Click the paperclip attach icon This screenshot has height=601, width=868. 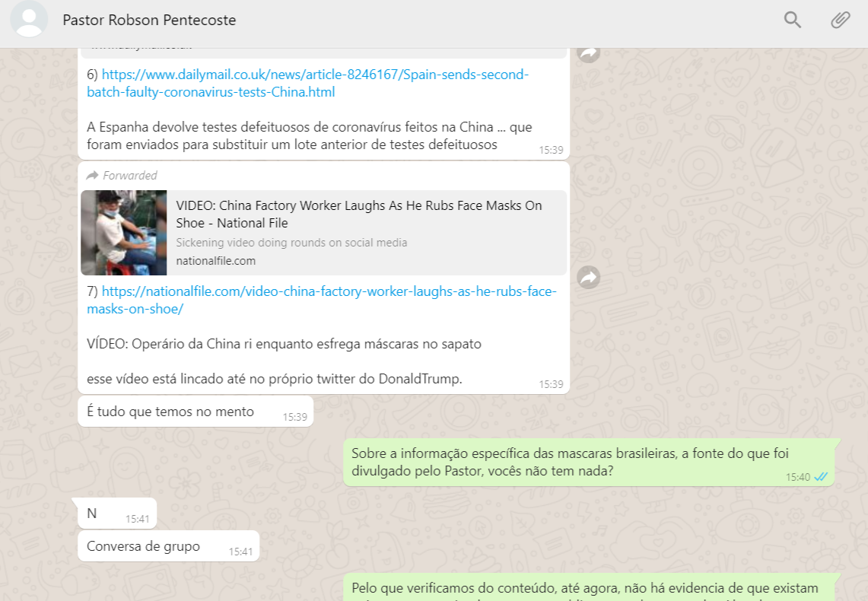841,20
